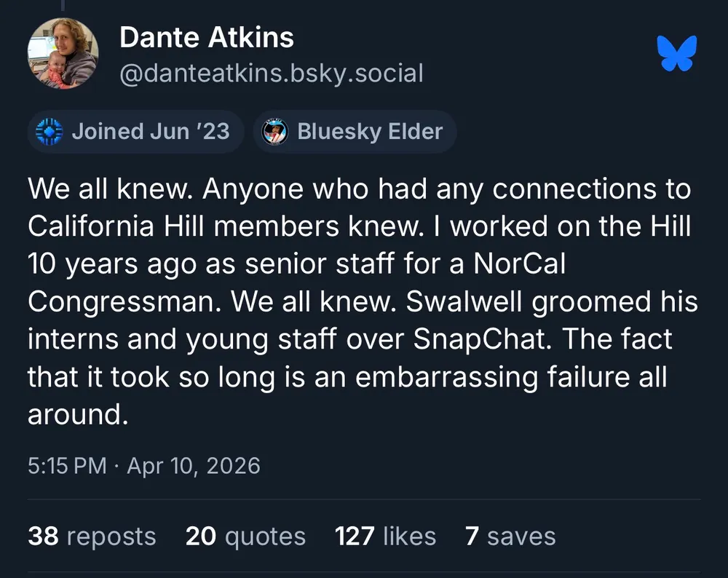Show the 127 likes list
The width and height of the screenshot is (728, 578).
385,537
